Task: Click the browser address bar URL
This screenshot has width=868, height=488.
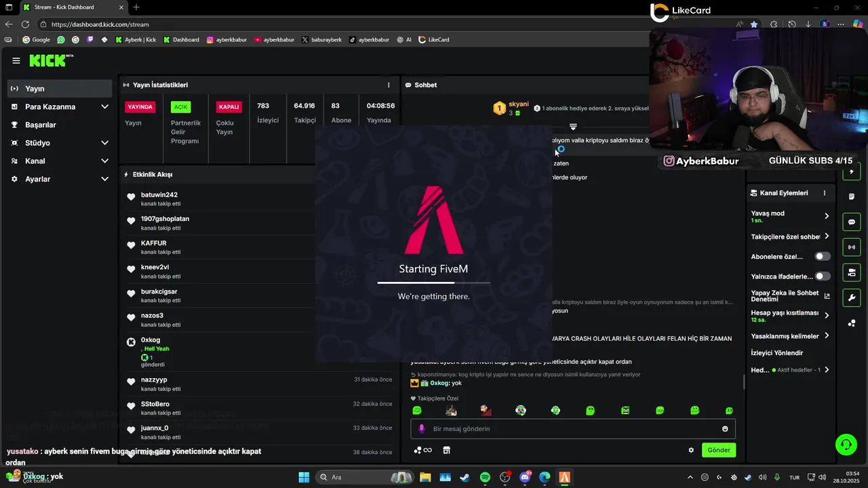Action: tap(100, 24)
